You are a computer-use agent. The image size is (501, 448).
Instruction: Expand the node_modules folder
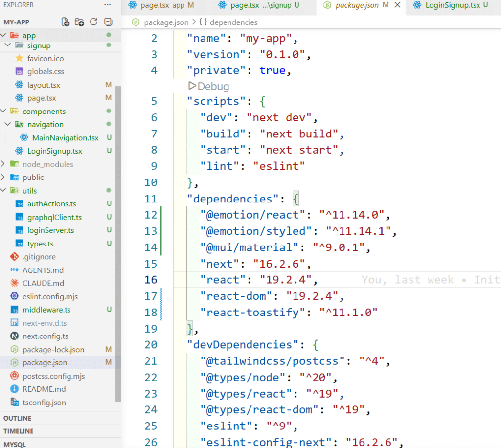click(3, 164)
